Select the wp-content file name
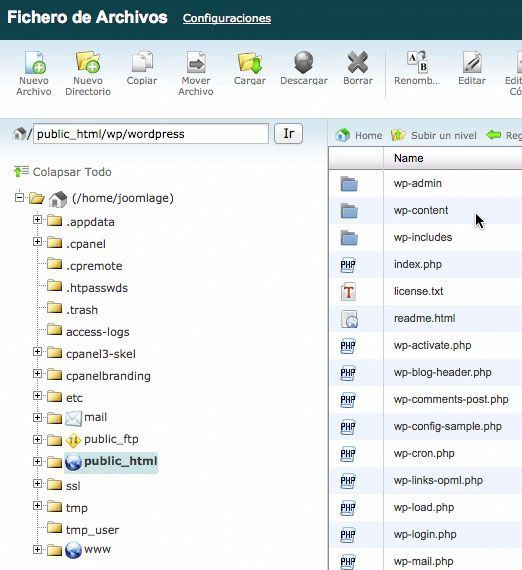Screen dimensions: 522x570 point(421,210)
